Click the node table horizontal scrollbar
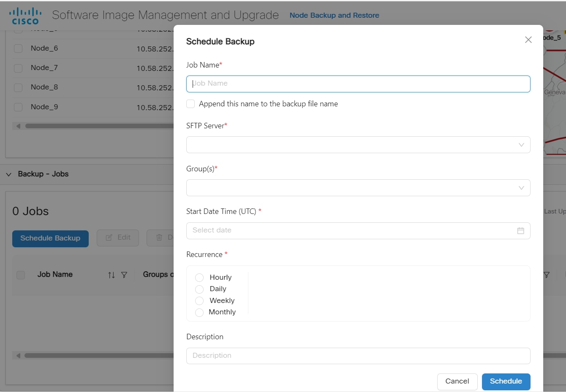 click(99, 126)
